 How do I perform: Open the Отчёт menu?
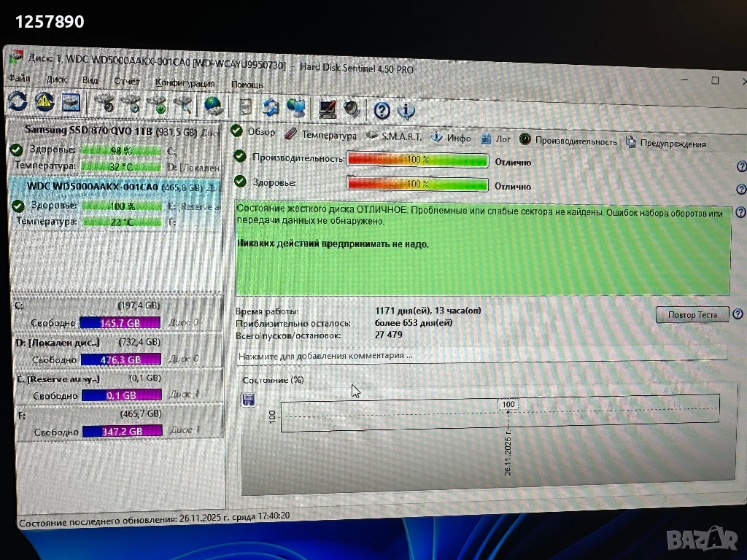[x=126, y=81]
